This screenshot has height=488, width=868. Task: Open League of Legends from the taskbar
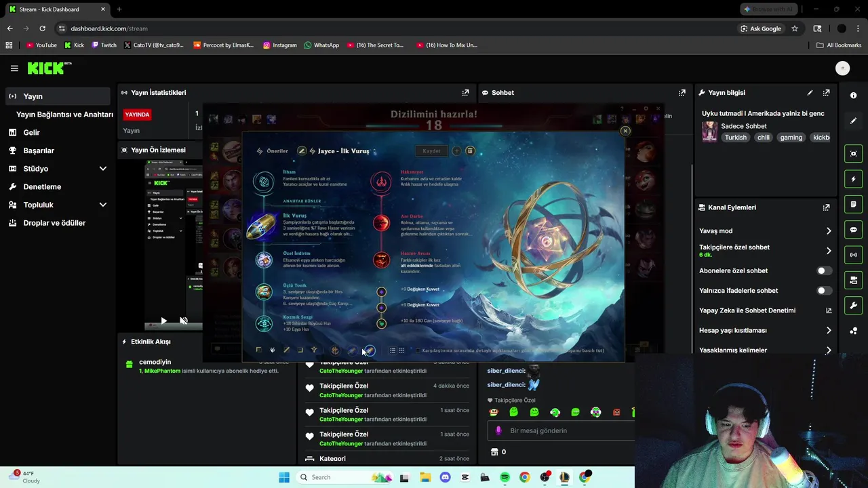coord(564,477)
